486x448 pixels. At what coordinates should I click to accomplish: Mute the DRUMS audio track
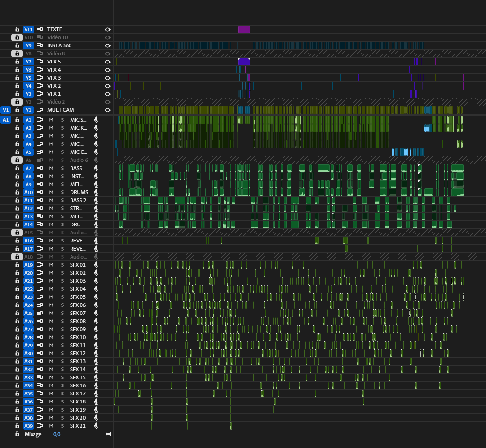[51, 192]
